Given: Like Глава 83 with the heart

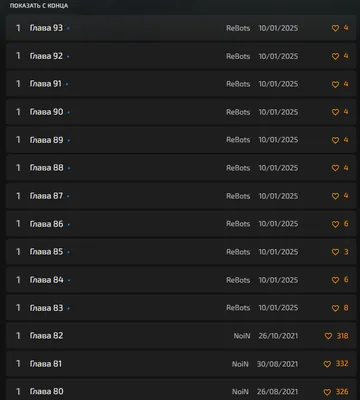Looking at the screenshot, I should (335, 308).
